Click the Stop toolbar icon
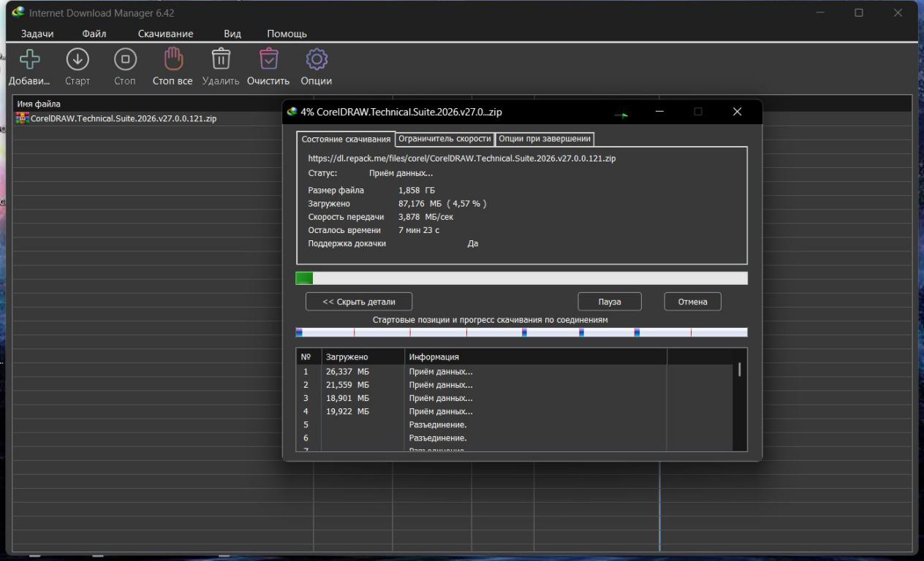This screenshot has width=924, height=561. click(125, 59)
